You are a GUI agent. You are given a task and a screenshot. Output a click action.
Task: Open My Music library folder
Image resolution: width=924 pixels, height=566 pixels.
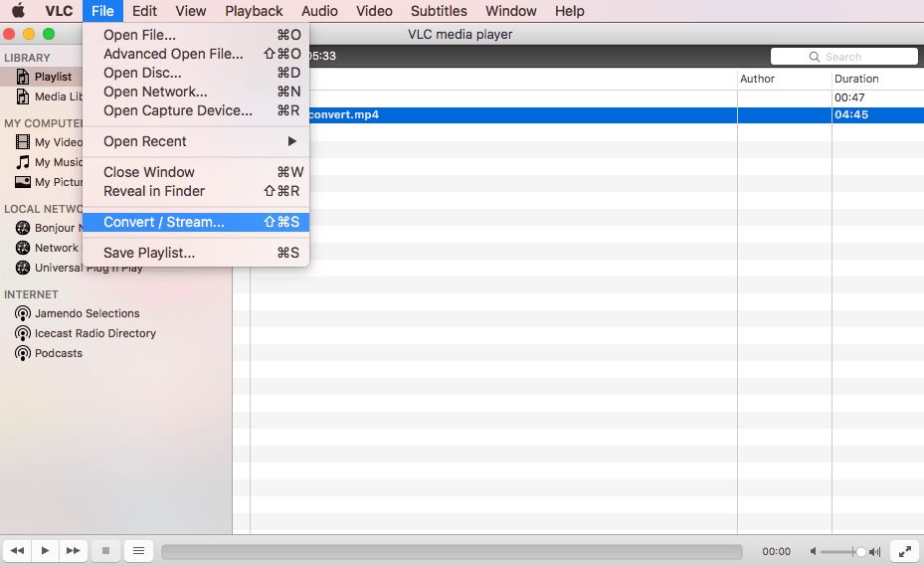tap(58, 162)
